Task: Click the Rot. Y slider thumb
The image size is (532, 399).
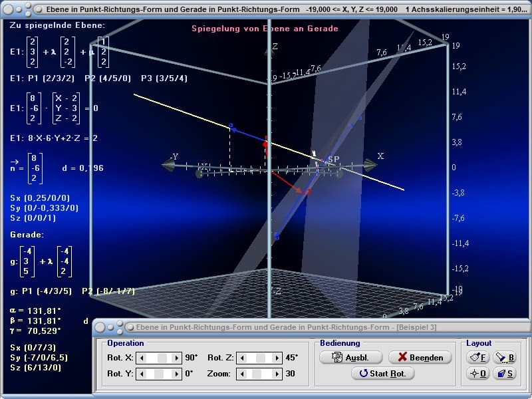Action: (x=159, y=374)
